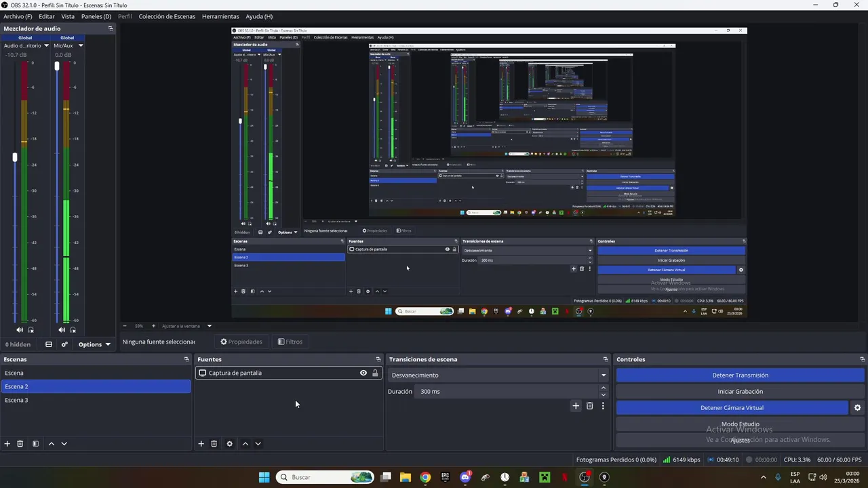Zoom out the preview with minus icon

125,326
